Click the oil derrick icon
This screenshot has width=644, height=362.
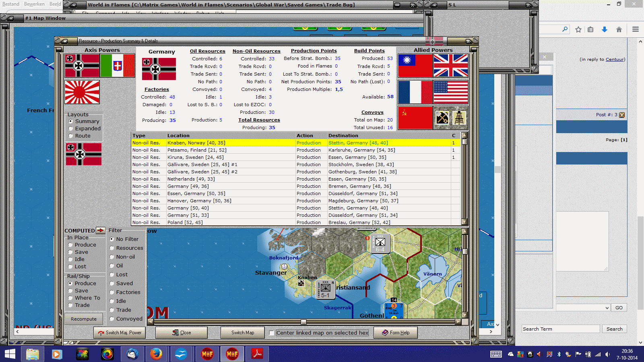459,118
